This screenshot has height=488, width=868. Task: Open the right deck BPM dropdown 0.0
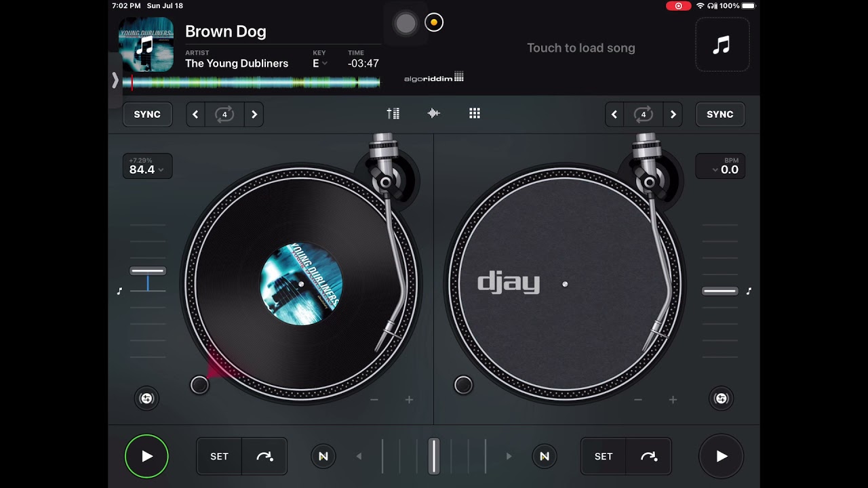tap(720, 166)
